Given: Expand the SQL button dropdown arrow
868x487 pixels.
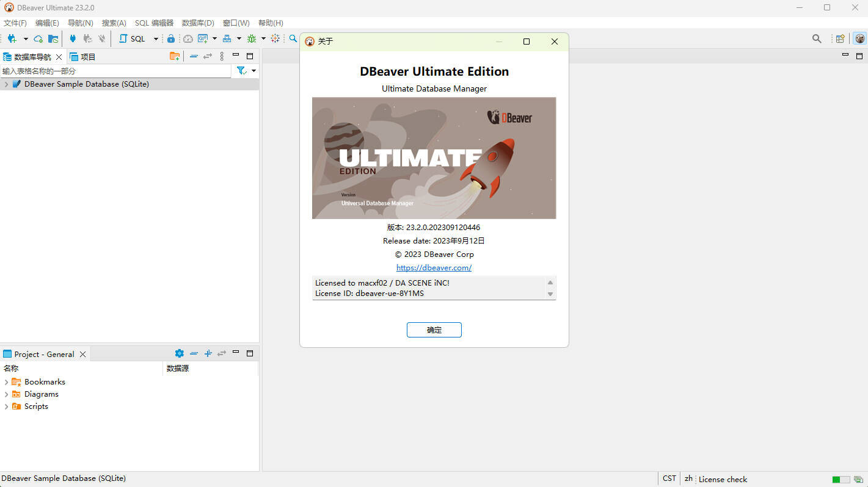Looking at the screenshot, I should [x=156, y=39].
